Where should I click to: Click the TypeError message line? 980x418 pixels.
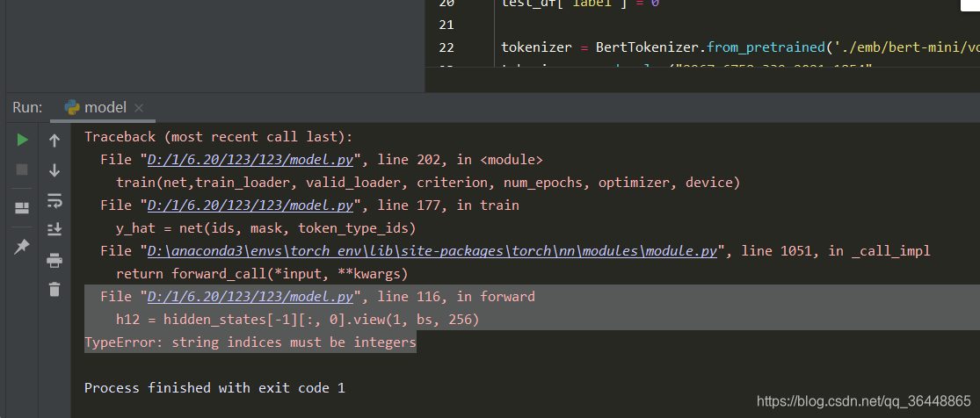250,342
